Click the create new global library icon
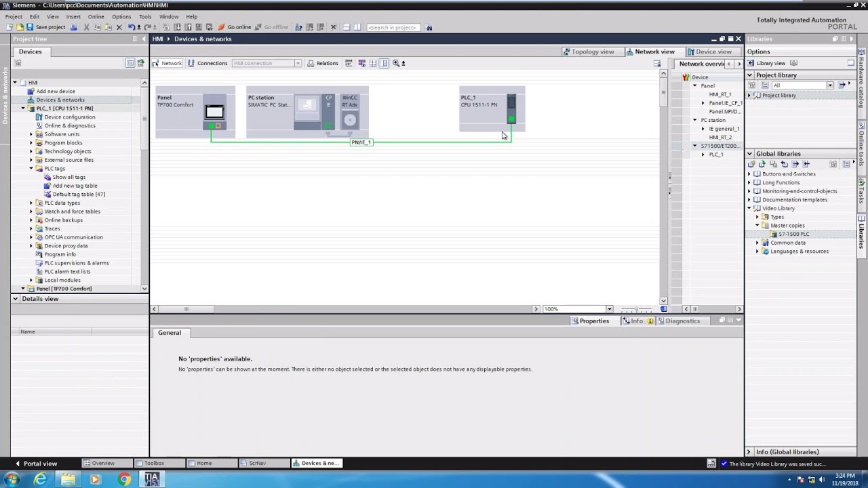Viewport: 868px width, 488px height. tap(751, 164)
